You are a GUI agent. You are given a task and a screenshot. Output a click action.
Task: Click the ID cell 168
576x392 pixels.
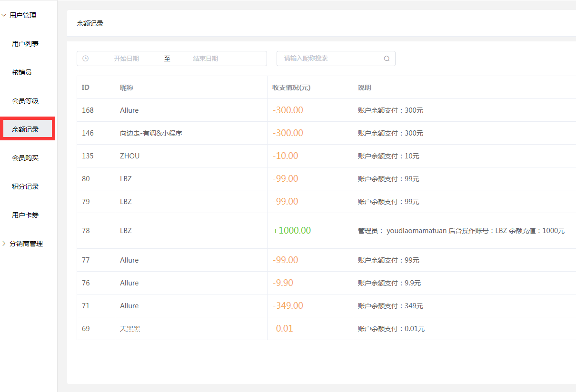(88, 110)
